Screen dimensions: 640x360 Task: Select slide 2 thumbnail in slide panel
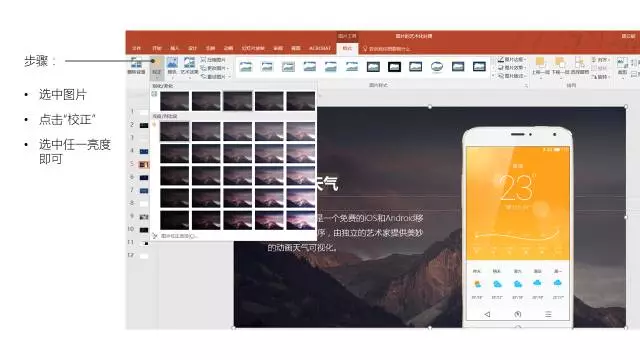(x=144, y=125)
